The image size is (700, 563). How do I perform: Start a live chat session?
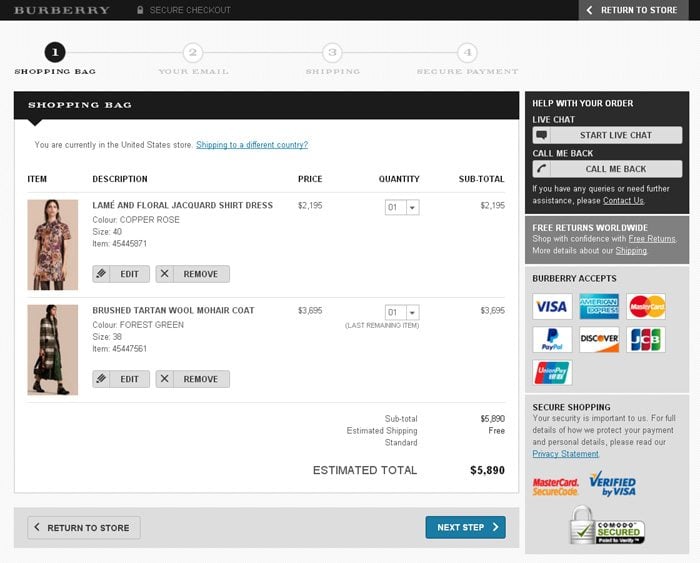pyautogui.click(x=607, y=135)
